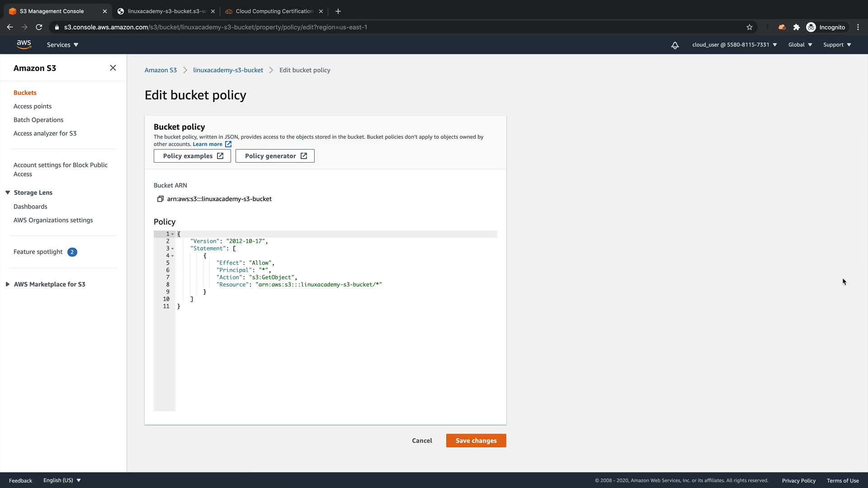The height and width of the screenshot is (488, 868).
Task: Click the AWS logo home icon
Action: (x=24, y=44)
